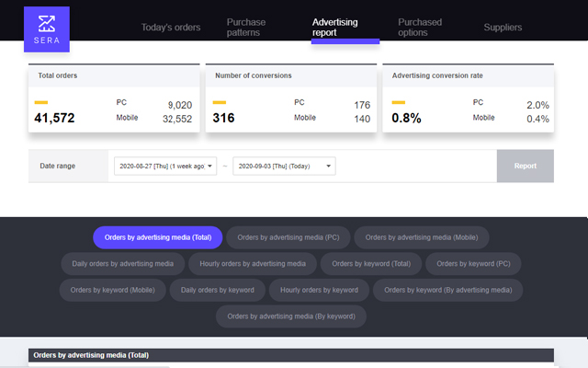The height and width of the screenshot is (368, 588).
Task: Show Orders by advertising media (PC)
Action: [287, 237]
